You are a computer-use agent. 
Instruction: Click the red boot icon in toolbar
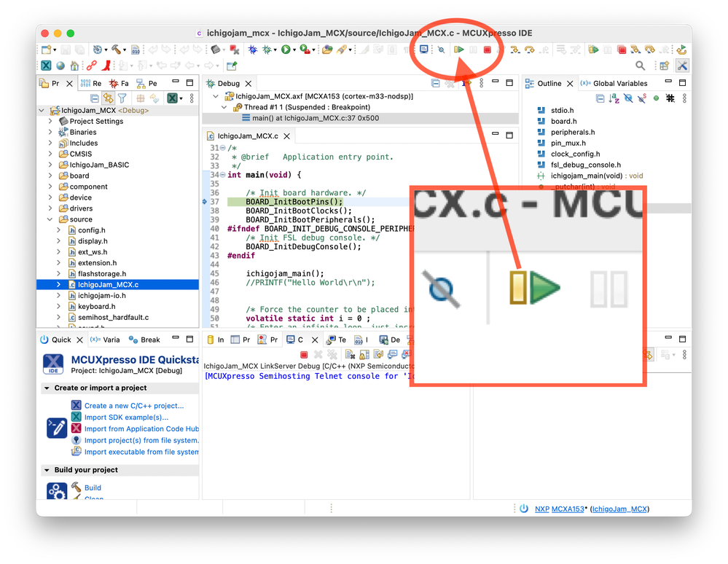coord(107,66)
